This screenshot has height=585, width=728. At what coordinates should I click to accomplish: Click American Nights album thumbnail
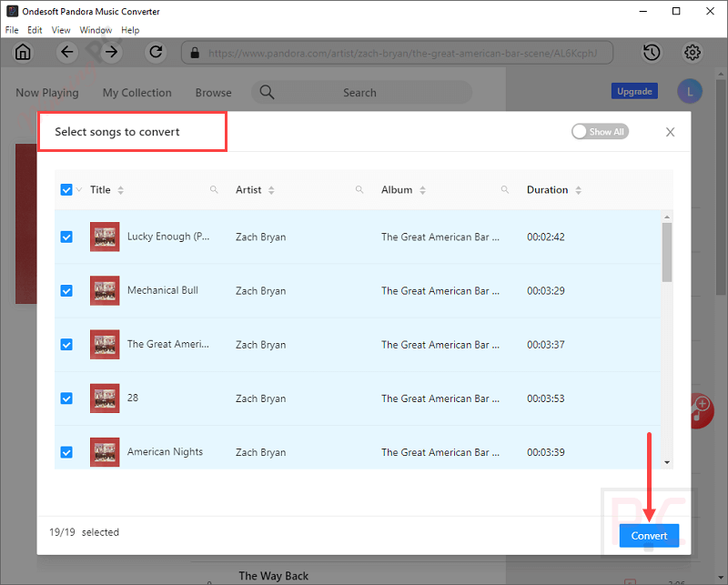click(105, 452)
